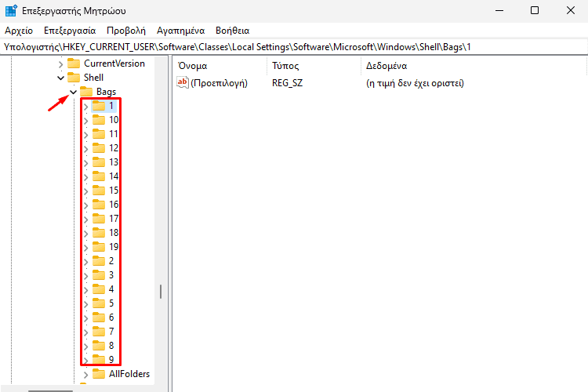Image resolution: width=588 pixels, height=392 pixels.
Task: Select the key labeled '7'
Action: point(111,331)
